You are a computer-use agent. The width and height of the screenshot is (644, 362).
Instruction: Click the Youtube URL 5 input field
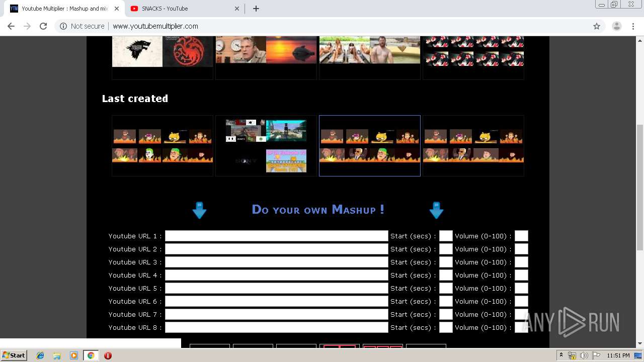(x=277, y=288)
